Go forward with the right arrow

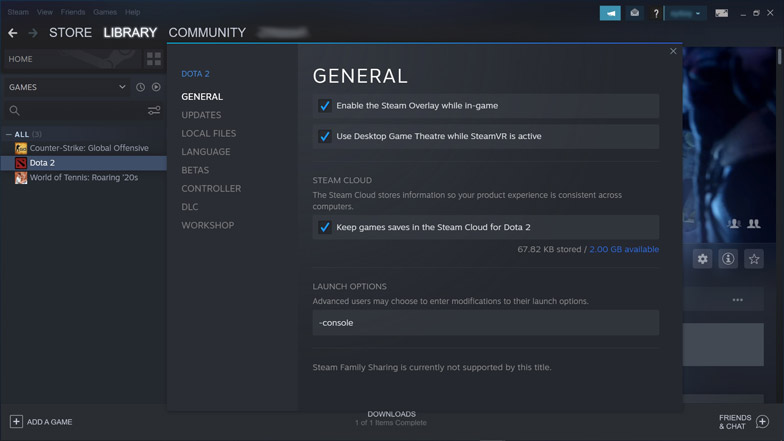33,33
